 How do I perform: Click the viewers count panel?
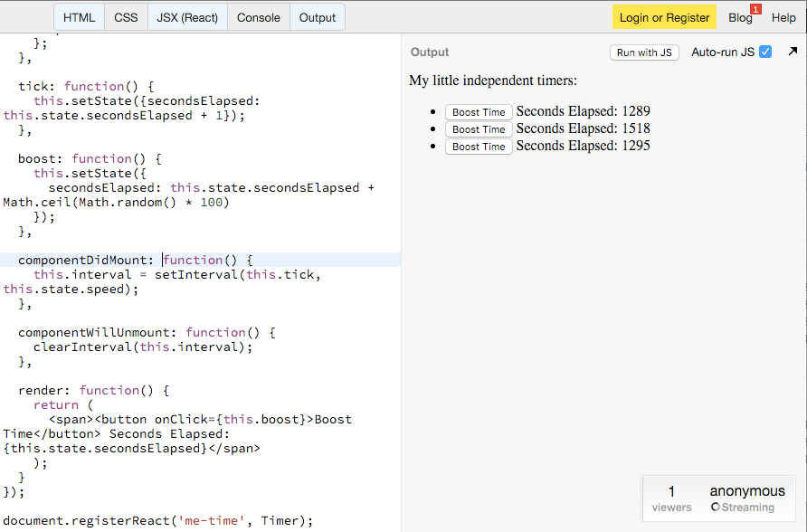tap(671, 497)
